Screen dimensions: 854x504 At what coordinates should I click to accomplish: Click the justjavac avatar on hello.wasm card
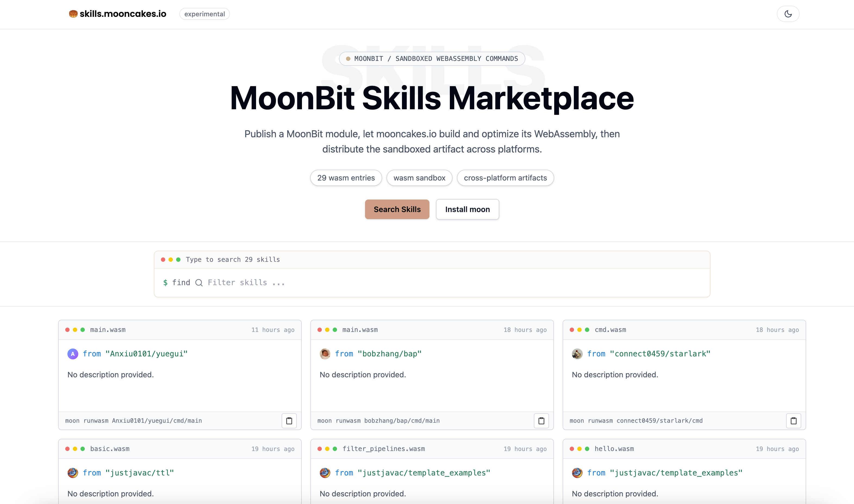(x=577, y=473)
